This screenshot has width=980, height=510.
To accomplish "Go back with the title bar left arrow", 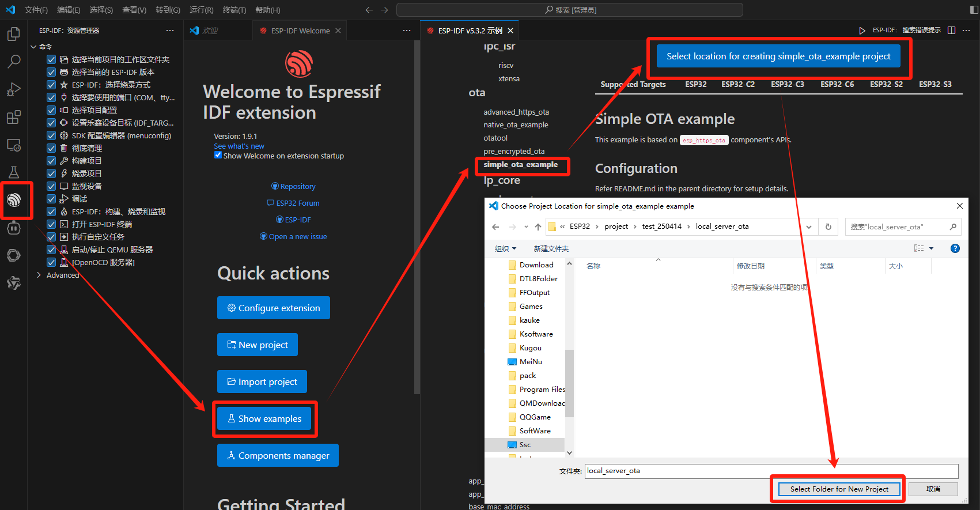I will pyautogui.click(x=369, y=10).
